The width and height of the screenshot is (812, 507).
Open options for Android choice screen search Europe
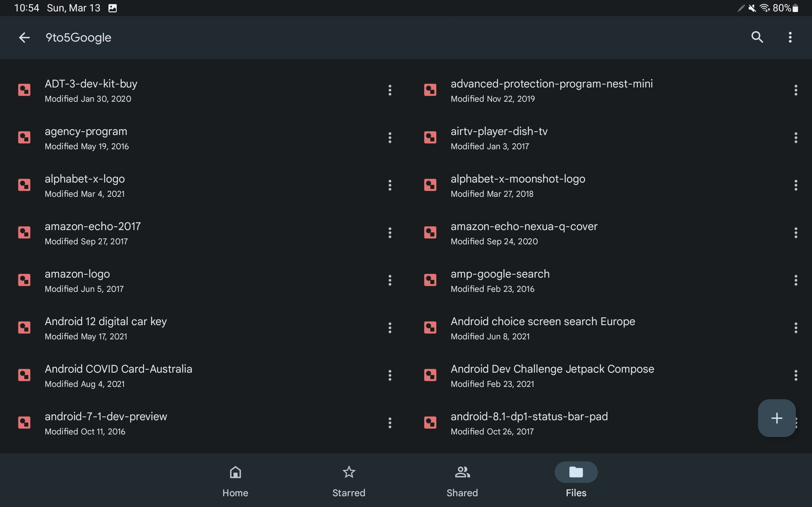coord(796,328)
